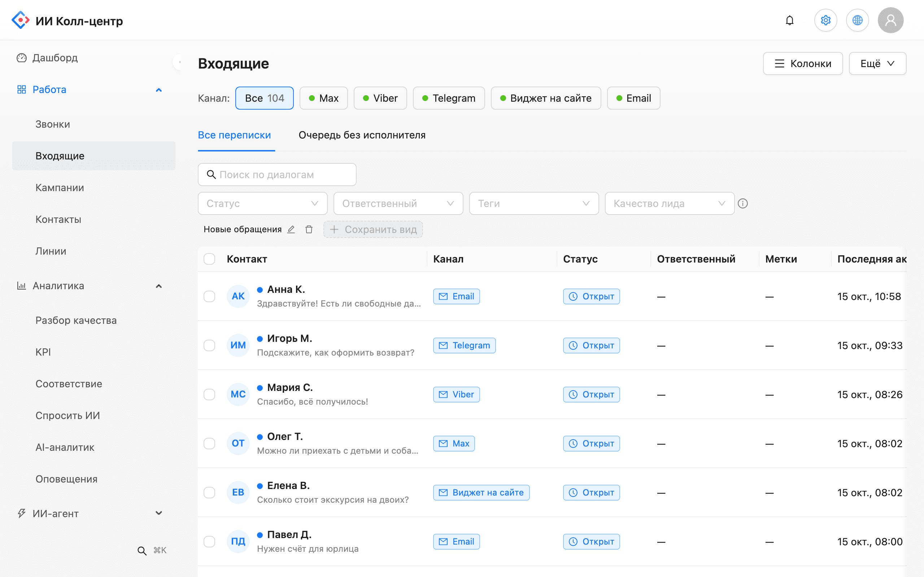Expand the Ещё dropdown button
This screenshot has height=577, width=924.
point(877,63)
